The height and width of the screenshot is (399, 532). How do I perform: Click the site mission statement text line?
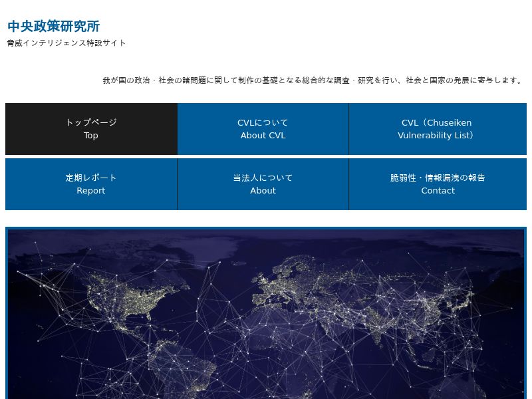coord(313,80)
